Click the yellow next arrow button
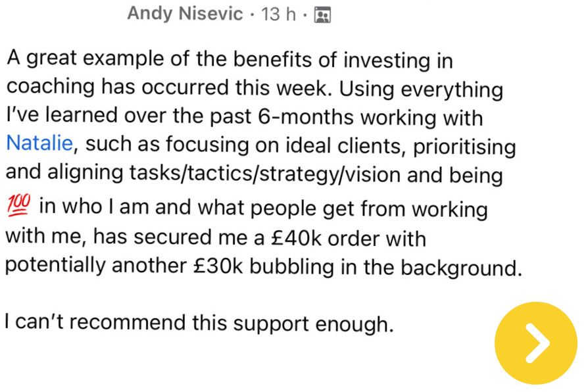588x392 pixels. (536, 343)
